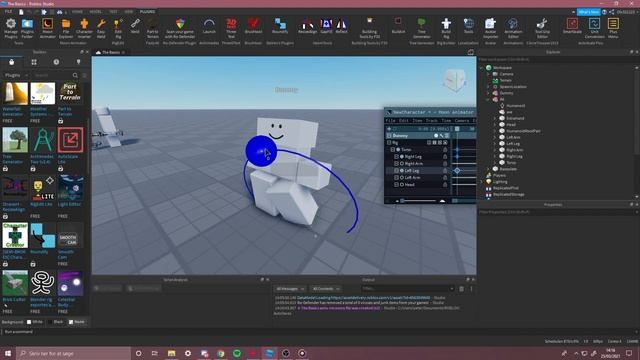Open the Build Rig plugin

(446, 28)
